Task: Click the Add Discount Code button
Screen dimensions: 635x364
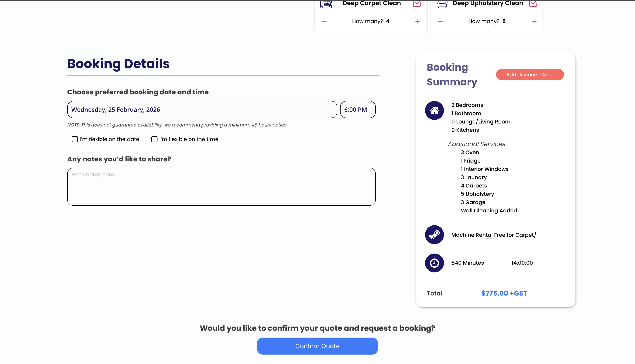Action: pyautogui.click(x=530, y=75)
